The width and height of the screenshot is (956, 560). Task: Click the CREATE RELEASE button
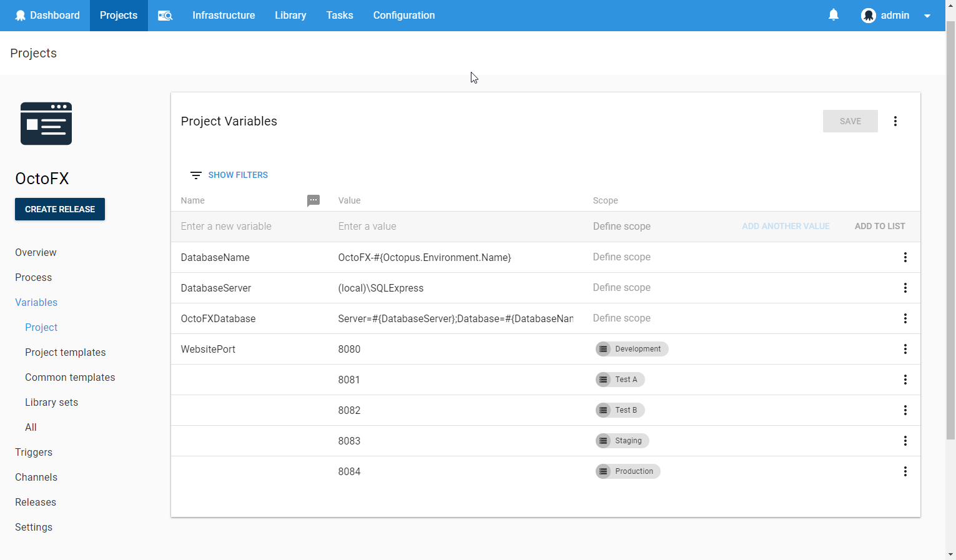click(60, 209)
